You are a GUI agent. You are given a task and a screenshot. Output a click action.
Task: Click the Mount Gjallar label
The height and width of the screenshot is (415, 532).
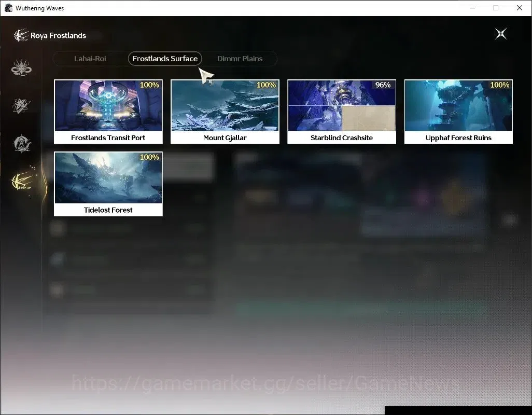(x=225, y=138)
